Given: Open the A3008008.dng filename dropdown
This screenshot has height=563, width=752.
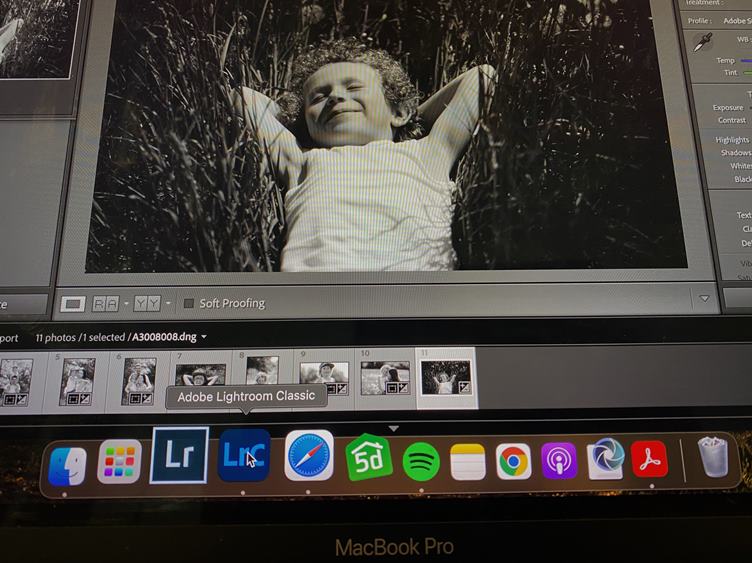Looking at the screenshot, I should tap(204, 337).
